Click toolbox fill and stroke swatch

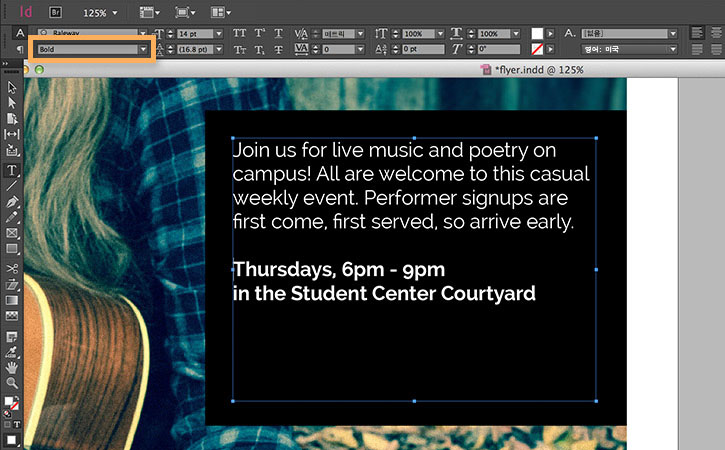pos(11,402)
